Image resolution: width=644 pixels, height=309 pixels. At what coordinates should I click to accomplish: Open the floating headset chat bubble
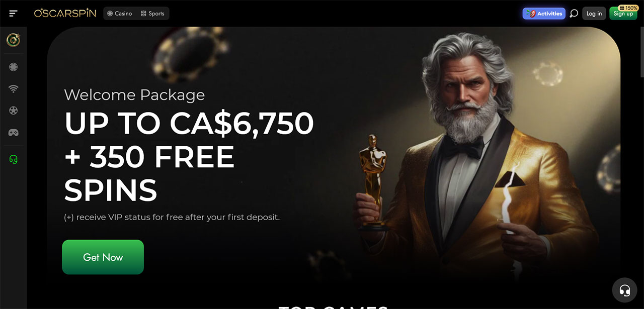625,290
